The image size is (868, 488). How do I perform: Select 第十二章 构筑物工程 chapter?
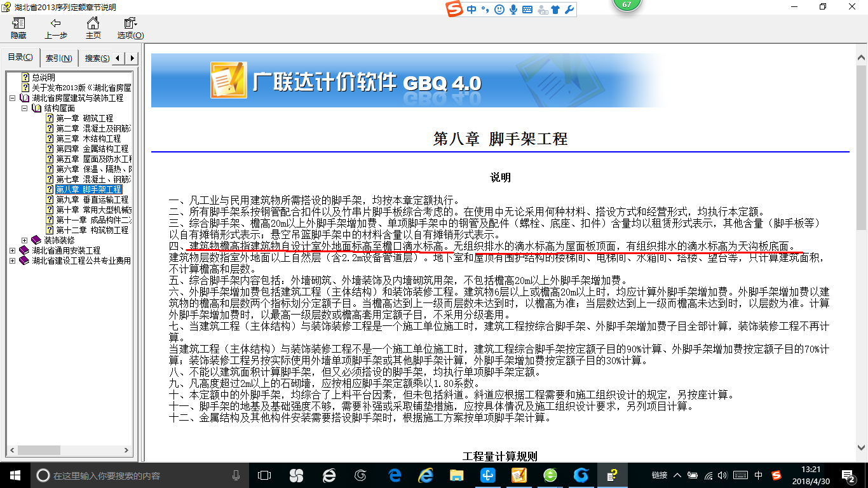(x=92, y=230)
